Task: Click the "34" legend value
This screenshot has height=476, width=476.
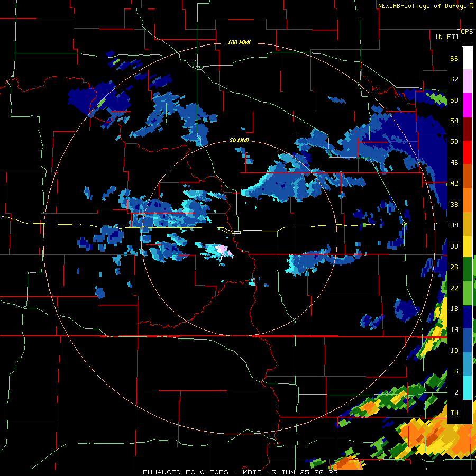Action: tap(454, 225)
